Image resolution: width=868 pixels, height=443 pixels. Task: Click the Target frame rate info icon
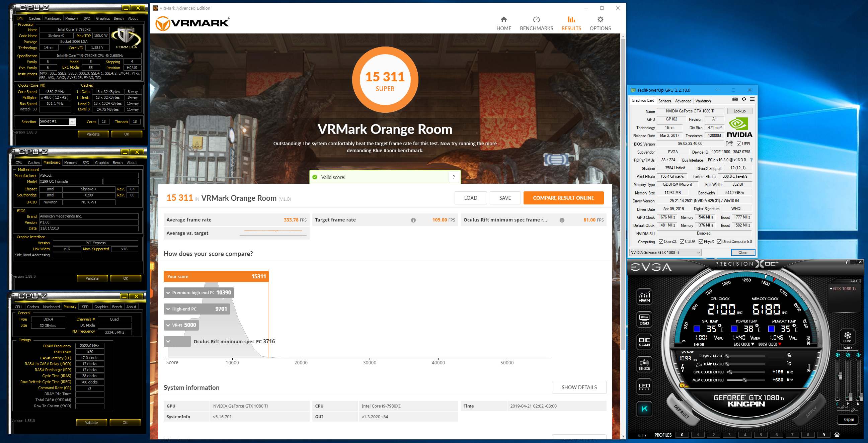pyautogui.click(x=413, y=220)
